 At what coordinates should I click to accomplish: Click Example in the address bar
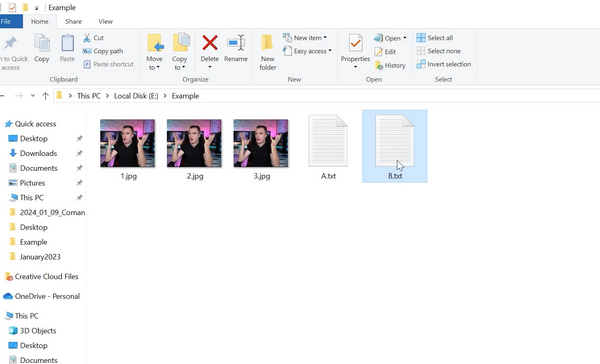(185, 96)
